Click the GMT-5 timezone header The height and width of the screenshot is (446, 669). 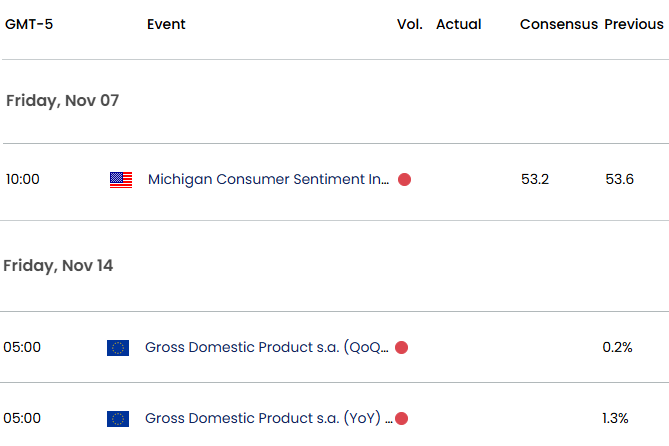coord(29,24)
